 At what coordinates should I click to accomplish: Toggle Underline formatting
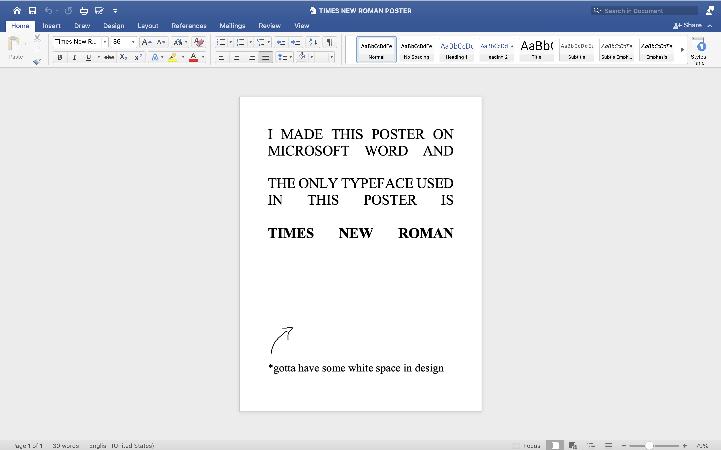(88, 57)
